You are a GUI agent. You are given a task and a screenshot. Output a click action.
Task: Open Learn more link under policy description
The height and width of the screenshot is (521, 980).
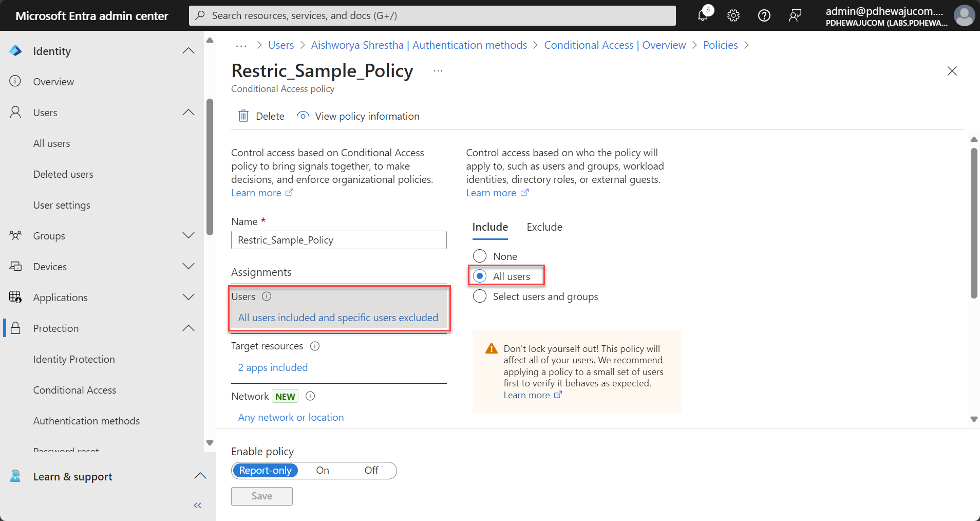tap(262, 193)
